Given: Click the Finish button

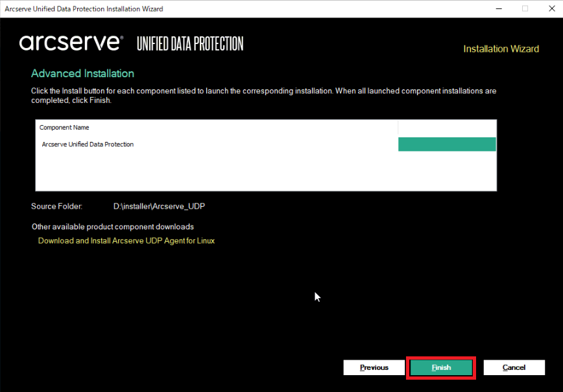Looking at the screenshot, I should pos(441,367).
